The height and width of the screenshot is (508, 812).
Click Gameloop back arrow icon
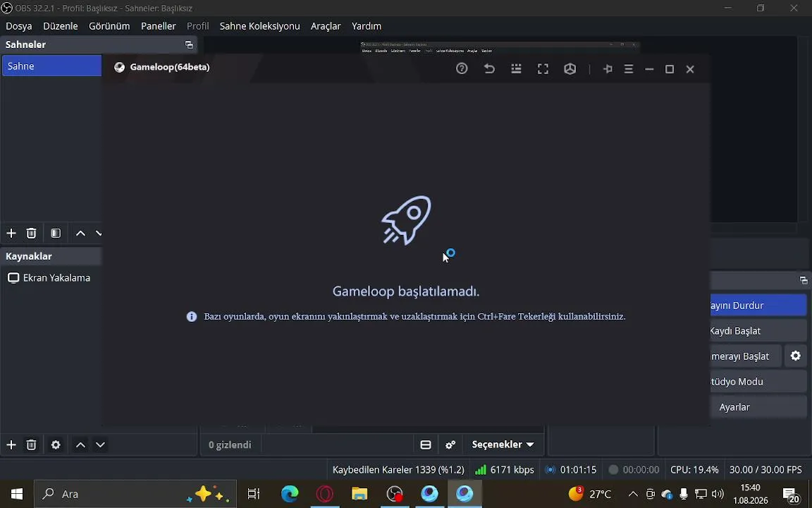[489, 68]
